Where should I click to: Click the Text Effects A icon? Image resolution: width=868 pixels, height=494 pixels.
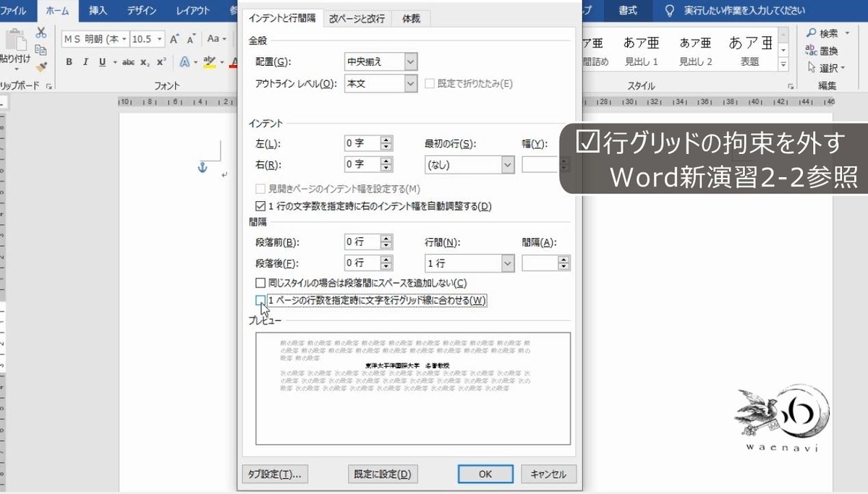184,62
